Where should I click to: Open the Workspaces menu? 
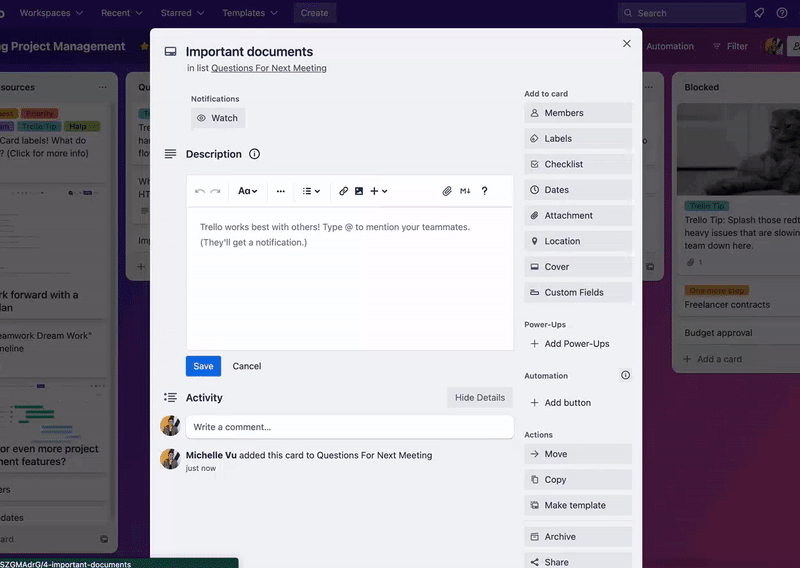(x=51, y=13)
